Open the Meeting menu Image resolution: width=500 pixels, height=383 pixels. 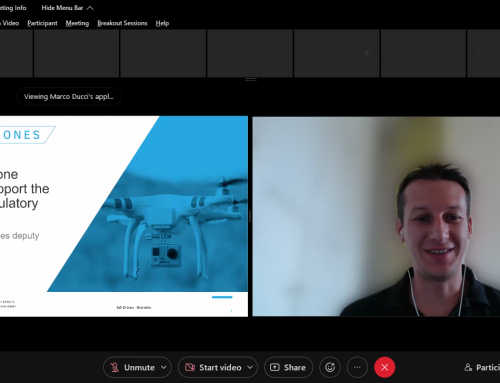[77, 23]
